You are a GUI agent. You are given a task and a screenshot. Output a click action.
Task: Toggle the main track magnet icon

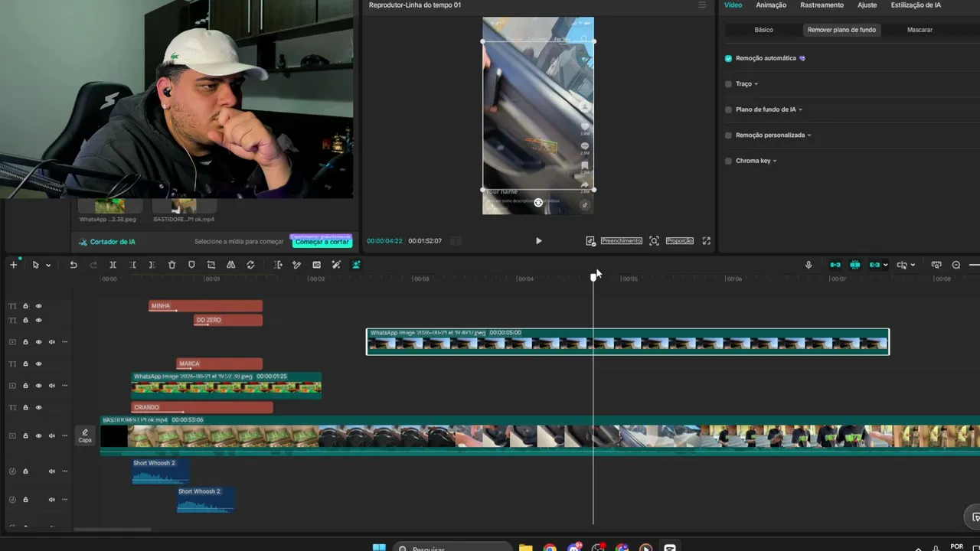tap(835, 265)
